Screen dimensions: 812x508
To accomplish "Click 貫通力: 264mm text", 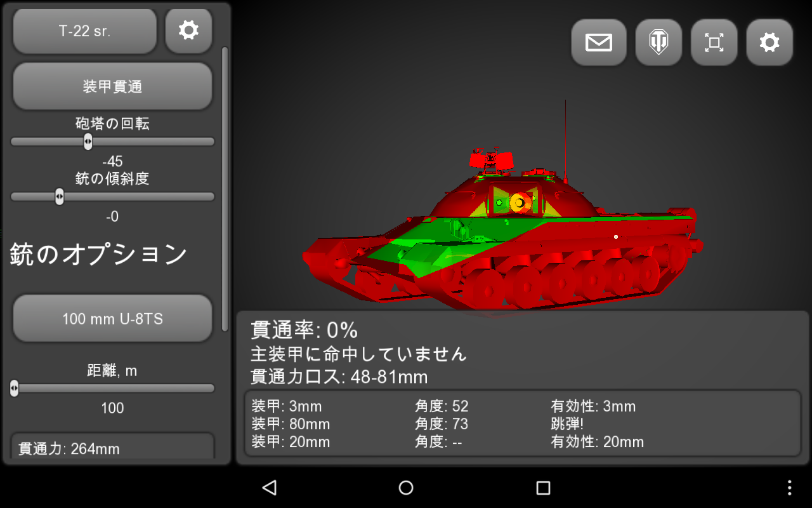I will (x=69, y=449).
